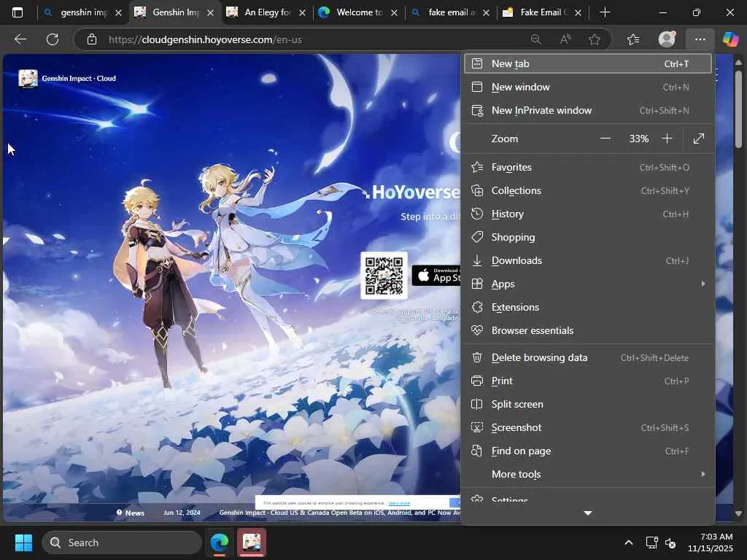Click the muted volume tray icon
747x560 pixels.
670,542
